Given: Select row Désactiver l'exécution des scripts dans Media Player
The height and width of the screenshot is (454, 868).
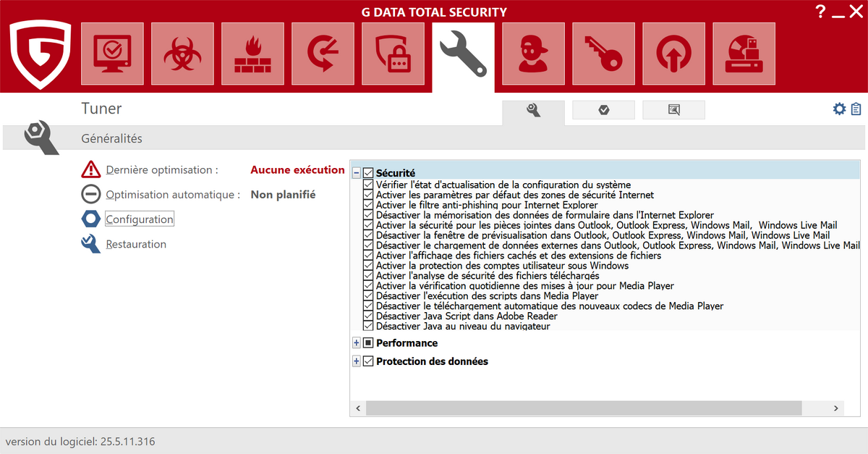Looking at the screenshot, I should coord(487,296).
